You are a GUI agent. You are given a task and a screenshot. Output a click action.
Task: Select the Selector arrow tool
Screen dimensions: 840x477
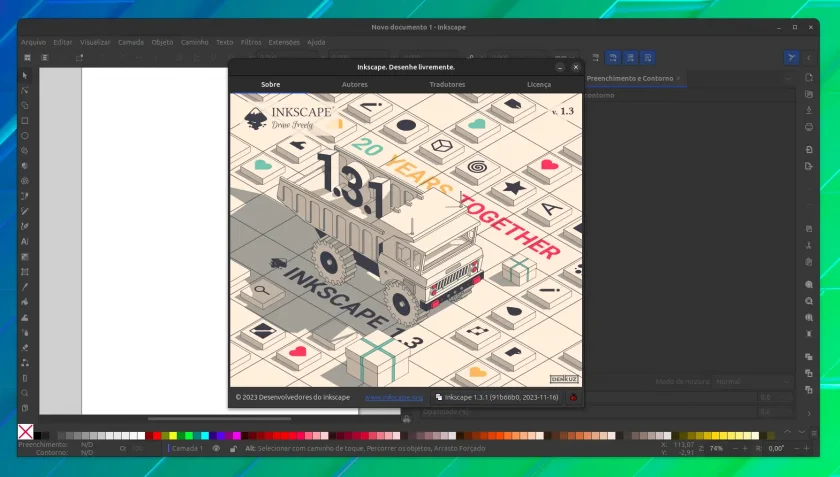click(25, 76)
